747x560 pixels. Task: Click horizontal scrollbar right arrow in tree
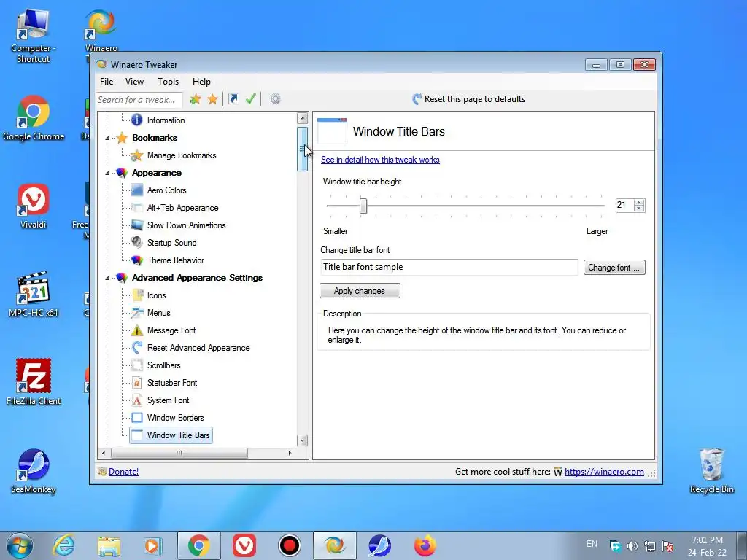click(x=290, y=453)
